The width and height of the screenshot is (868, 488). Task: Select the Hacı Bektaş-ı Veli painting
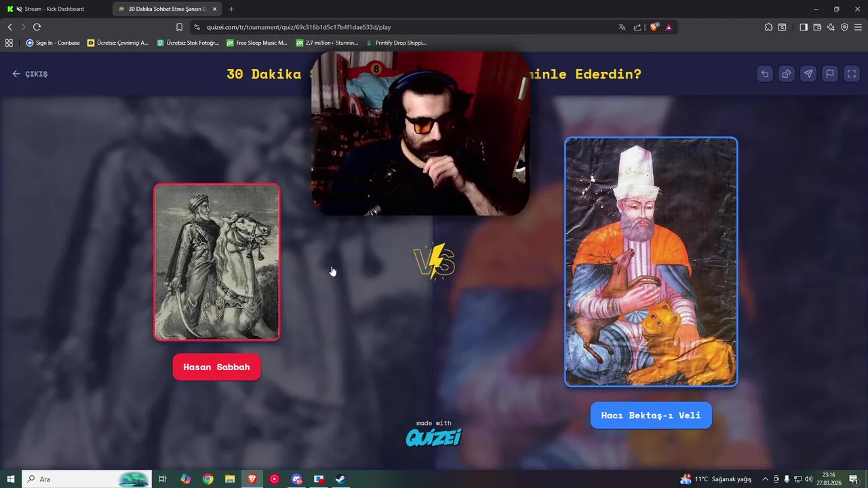(651, 262)
